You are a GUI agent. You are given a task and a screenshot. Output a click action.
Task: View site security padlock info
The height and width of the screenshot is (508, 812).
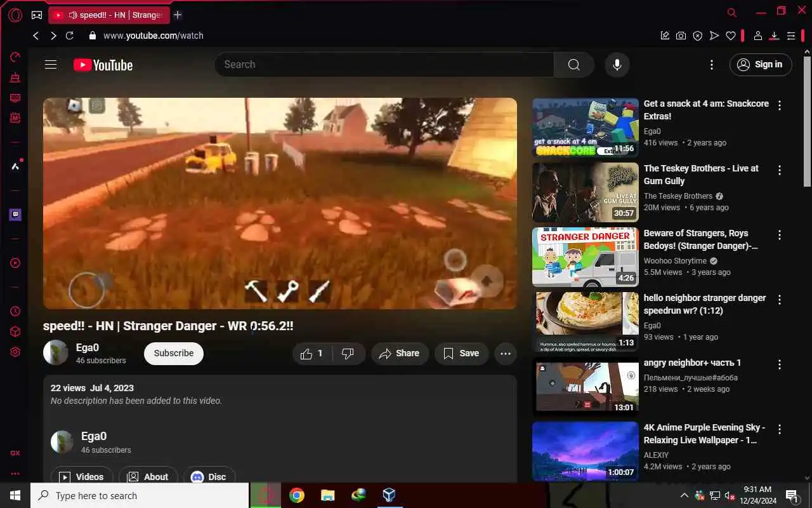(93, 36)
